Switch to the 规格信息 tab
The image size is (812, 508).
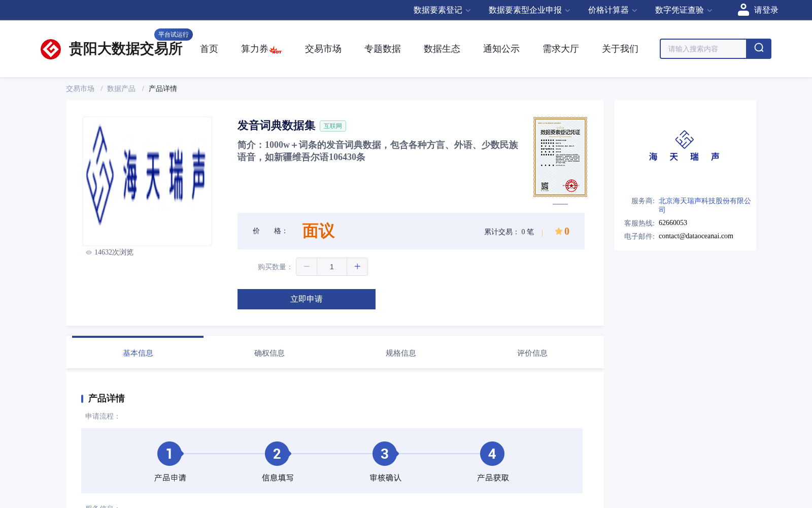pos(400,353)
